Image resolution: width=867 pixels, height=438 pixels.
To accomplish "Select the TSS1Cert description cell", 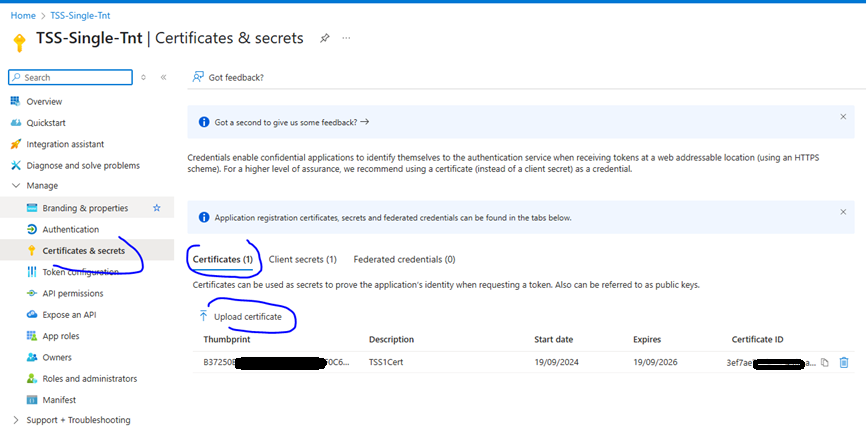I will click(x=386, y=363).
